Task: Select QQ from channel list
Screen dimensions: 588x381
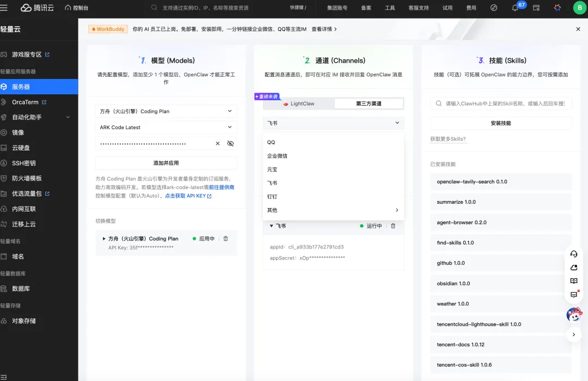Action: 333,142
